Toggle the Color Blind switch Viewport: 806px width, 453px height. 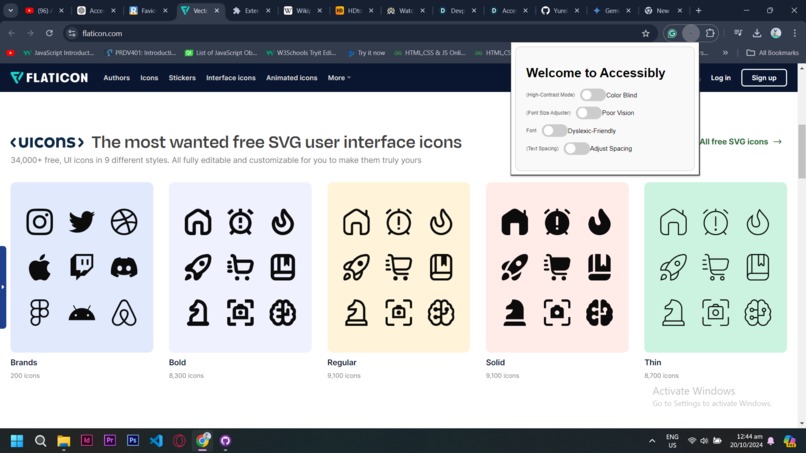592,95
